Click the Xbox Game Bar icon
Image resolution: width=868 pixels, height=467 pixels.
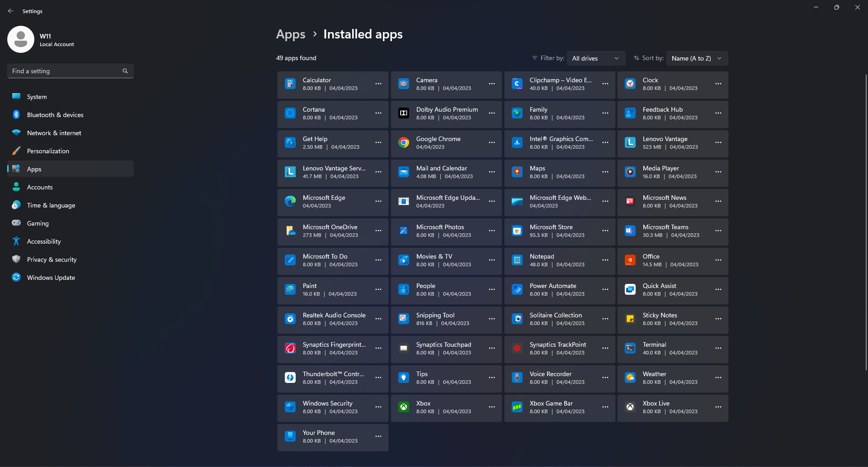coord(517,407)
